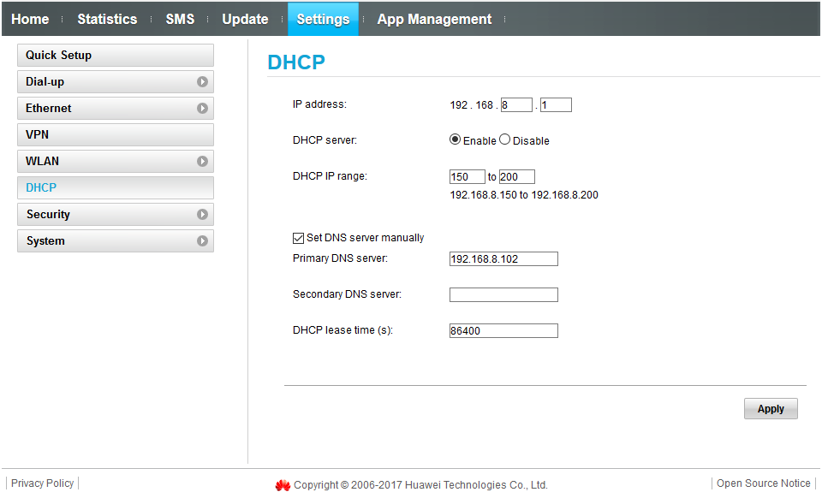Select the Enable DHCP server radio button
822x504 pixels.
[455, 139]
